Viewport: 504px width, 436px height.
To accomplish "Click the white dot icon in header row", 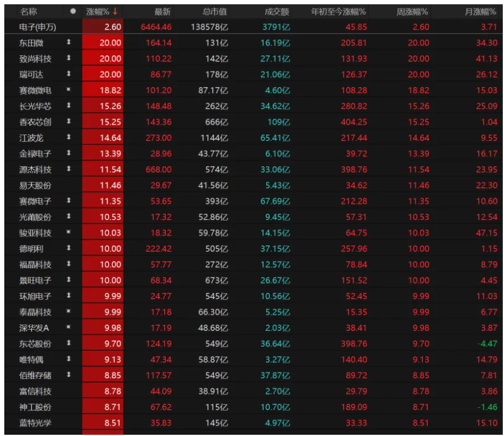I will point(73,12).
